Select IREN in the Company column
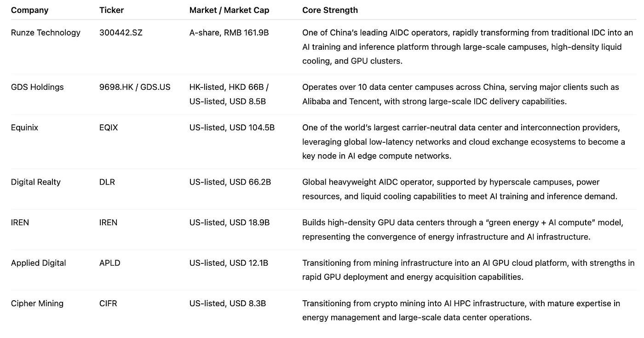644x338 pixels. pos(20,222)
